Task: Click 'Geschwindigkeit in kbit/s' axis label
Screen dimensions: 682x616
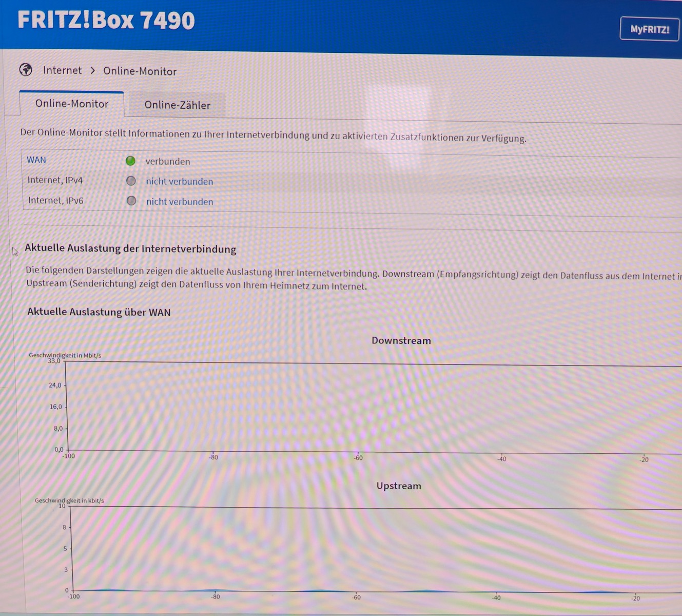Action: click(x=69, y=500)
